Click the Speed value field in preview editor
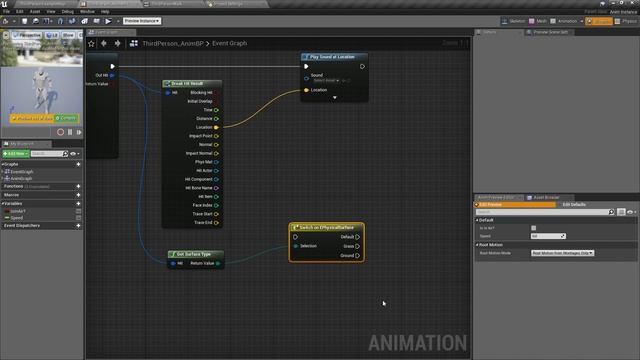 click(x=548, y=236)
